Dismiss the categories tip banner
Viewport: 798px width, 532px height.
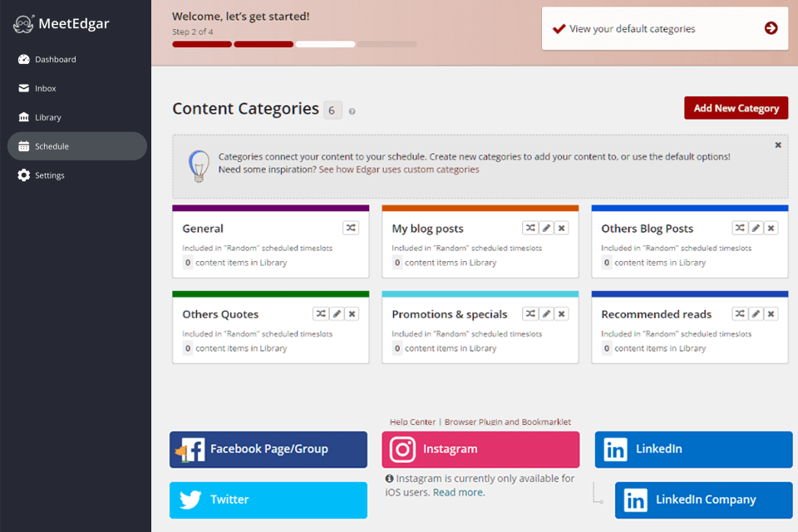tap(778, 145)
